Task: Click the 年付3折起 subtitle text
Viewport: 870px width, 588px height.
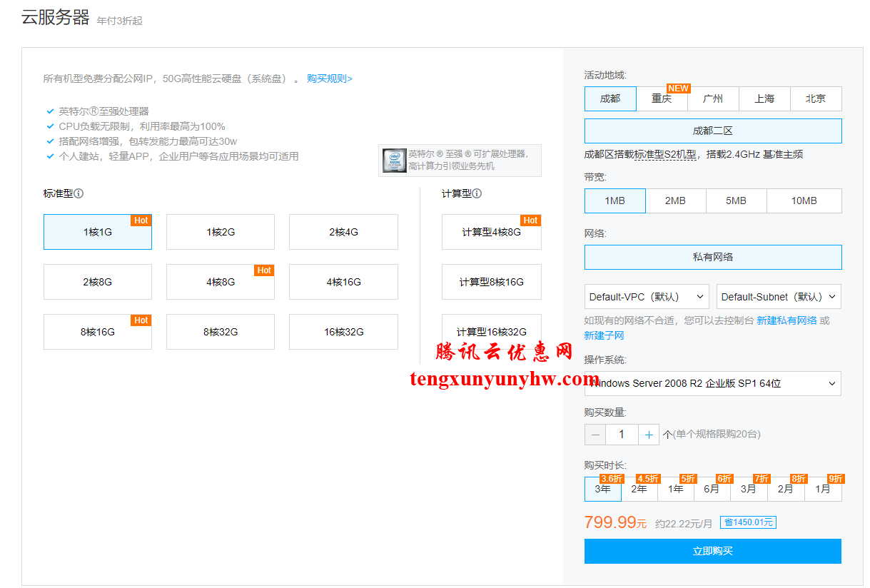Action: (120, 21)
